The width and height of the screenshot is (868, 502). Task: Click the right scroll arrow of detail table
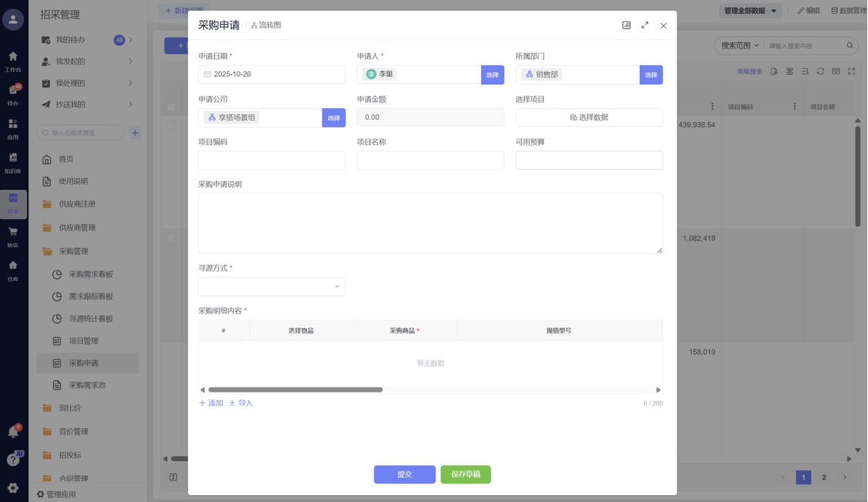[659, 390]
